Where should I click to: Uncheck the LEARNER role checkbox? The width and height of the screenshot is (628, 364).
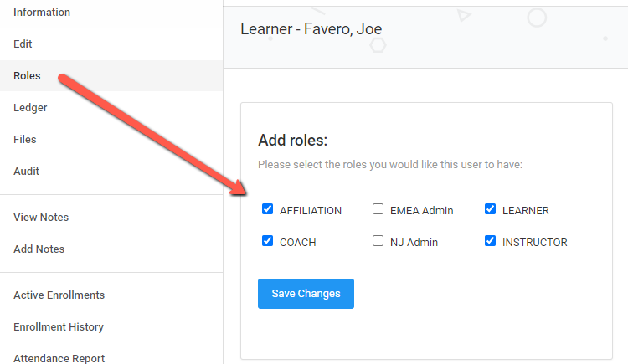491,209
